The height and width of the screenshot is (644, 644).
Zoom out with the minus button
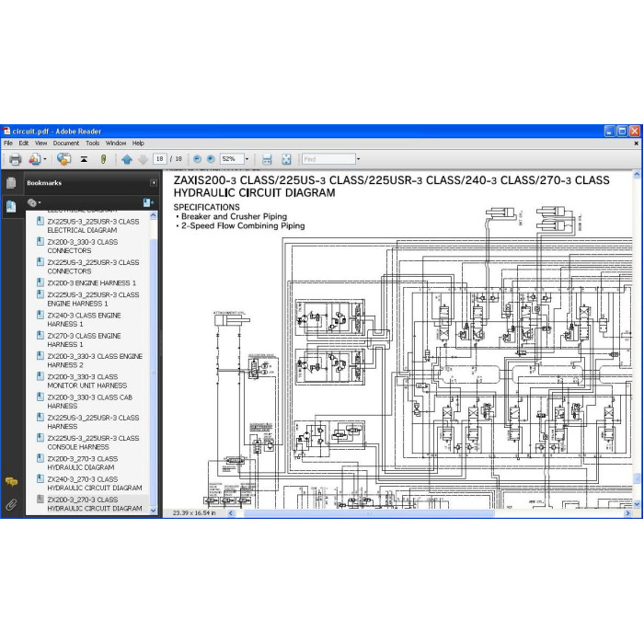pyautogui.click(x=197, y=159)
